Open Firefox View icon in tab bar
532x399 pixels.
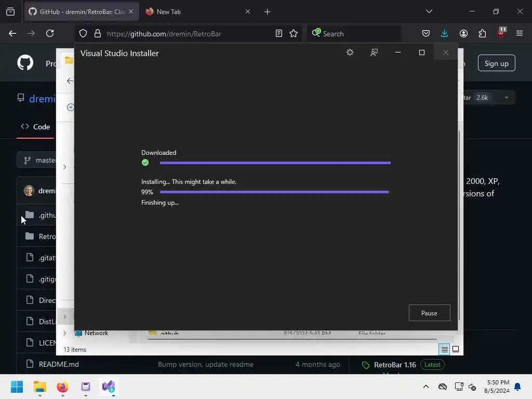pos(10,12)
